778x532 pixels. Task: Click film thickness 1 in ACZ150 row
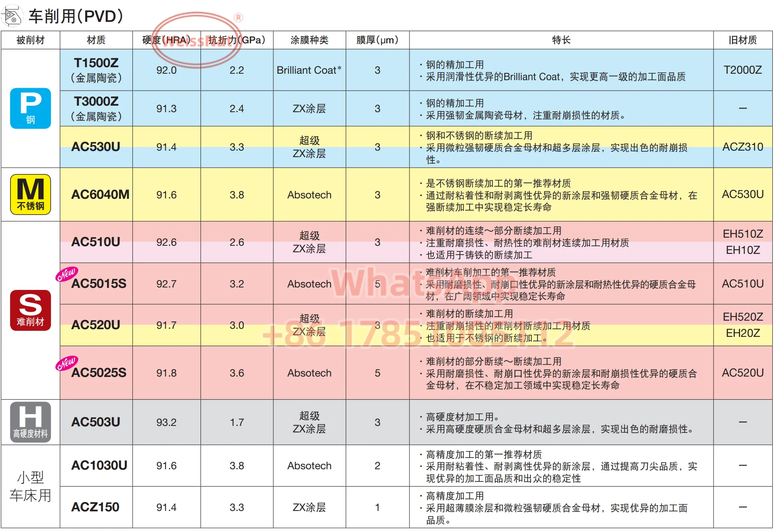[x=377, y=507]
